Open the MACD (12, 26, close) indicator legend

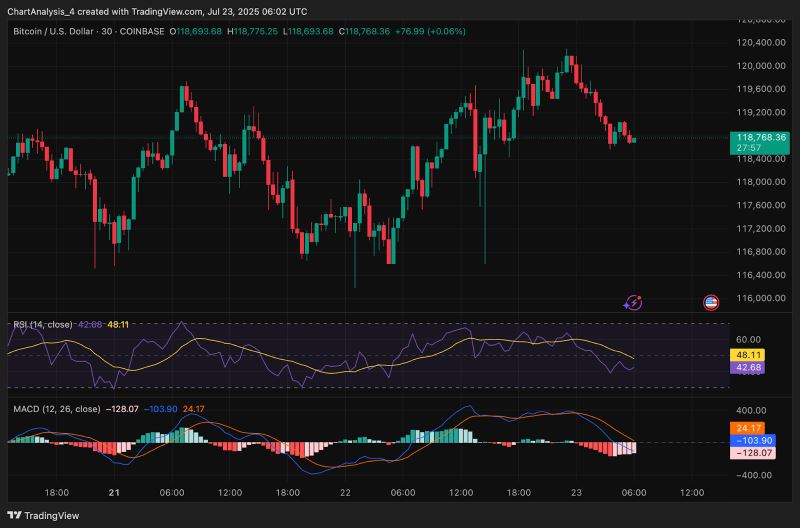tap(56, 409)
